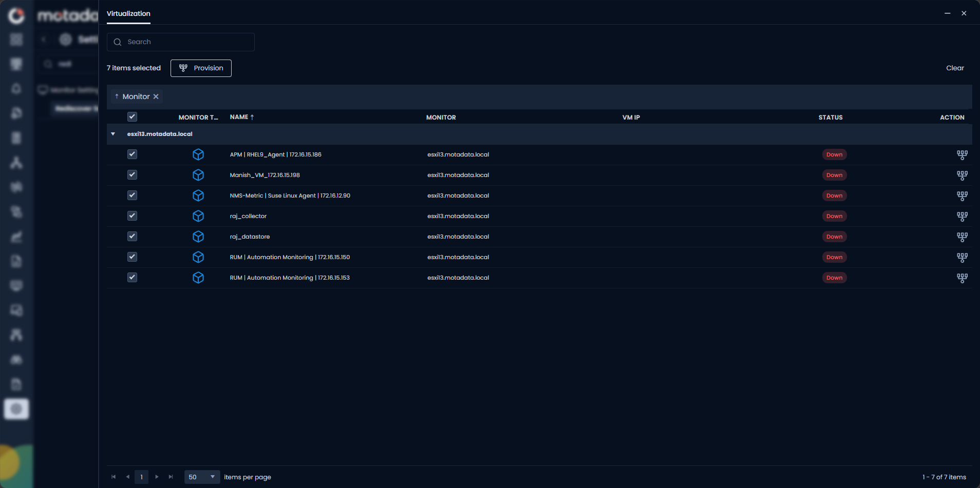Click VM cube icon for NMS-Metric row
This screenshot has width=980, height=488.
(x=198, y=196)
